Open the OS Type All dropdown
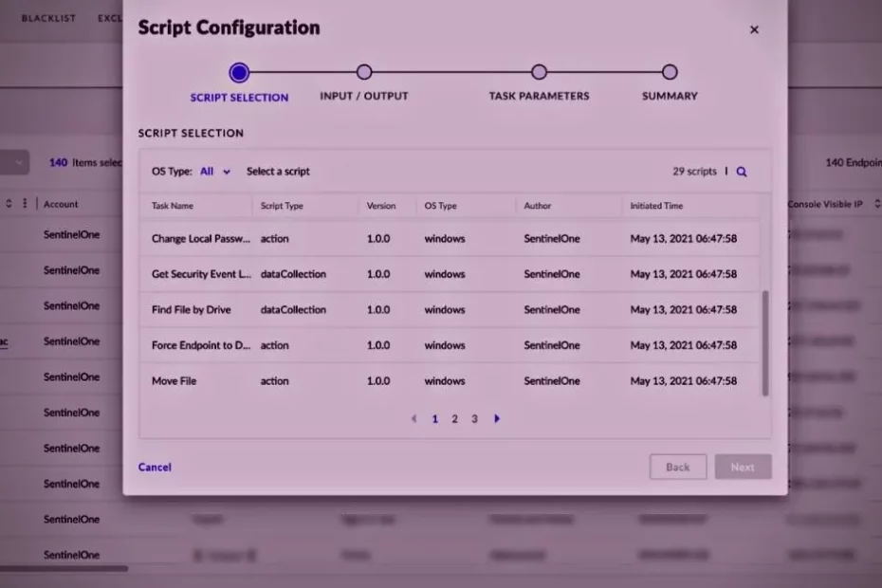The height and width of the screenshot is (588, 882). [x=215, y=172]
